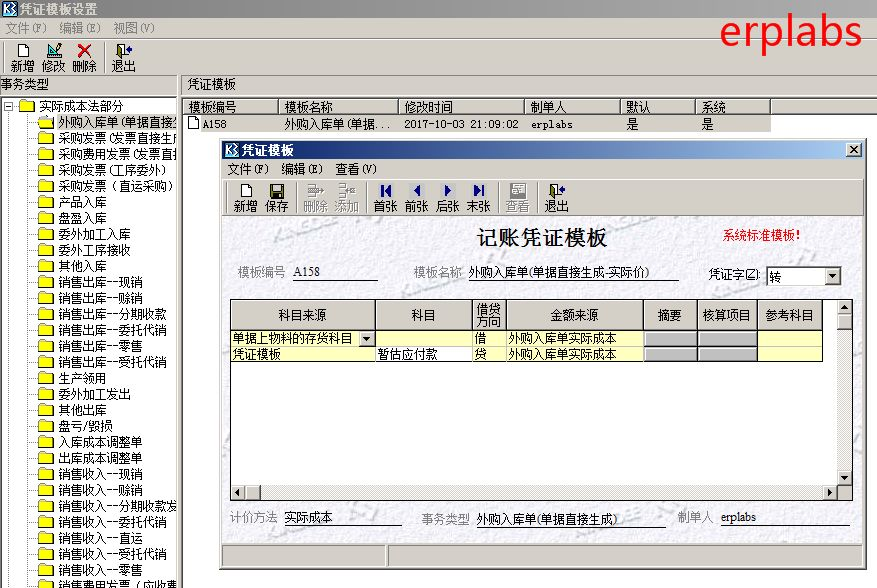Viewport: 877px width, 588px height.
Task: Select 产品入库 tree item
Action: [x=82, y=202]
